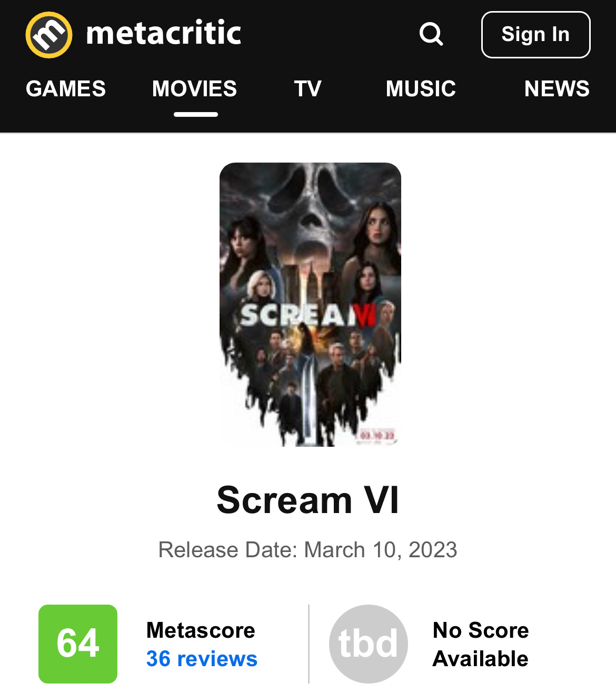Click the Scream VI title heading
The height and width of the screenshot is (693, 616).
tap(308, 500)
